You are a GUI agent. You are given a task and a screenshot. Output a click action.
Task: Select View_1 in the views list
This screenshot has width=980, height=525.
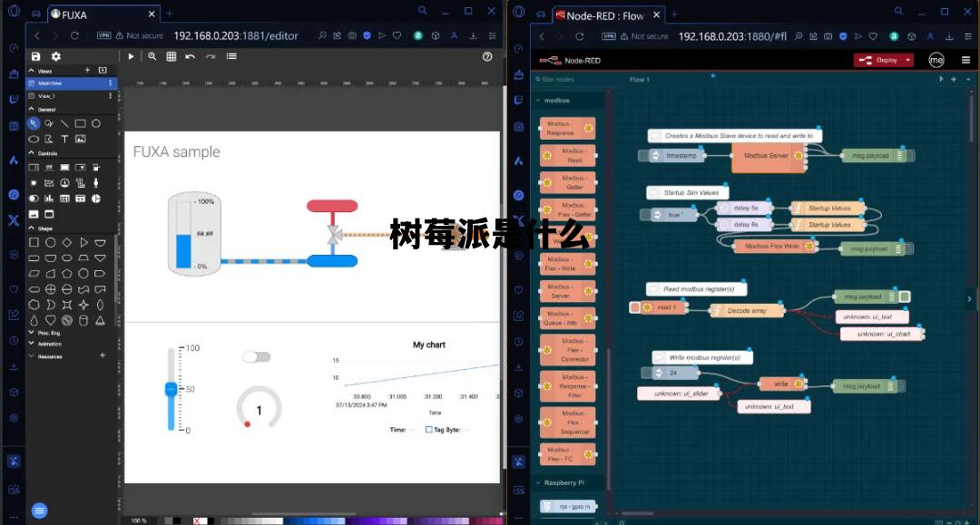click(72, 96)
